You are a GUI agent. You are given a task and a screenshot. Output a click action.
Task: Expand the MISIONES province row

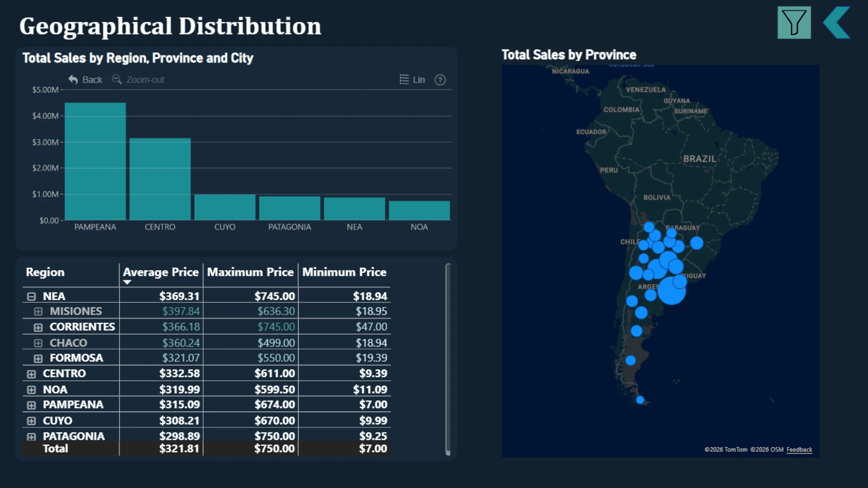click(38, 311)
